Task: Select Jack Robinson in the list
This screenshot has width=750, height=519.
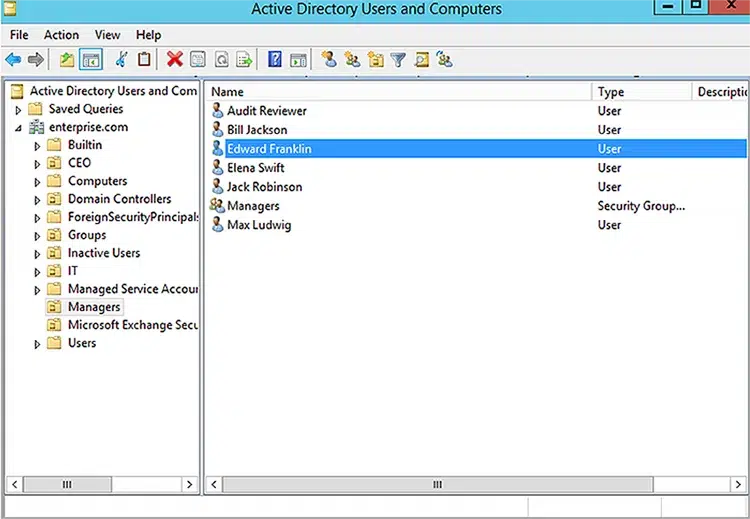Action: (x=265, y=187)
